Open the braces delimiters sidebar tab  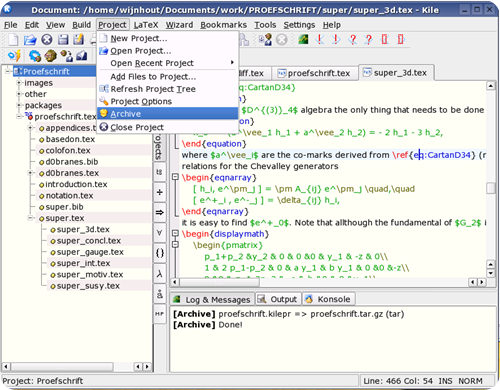click(160, 253)
